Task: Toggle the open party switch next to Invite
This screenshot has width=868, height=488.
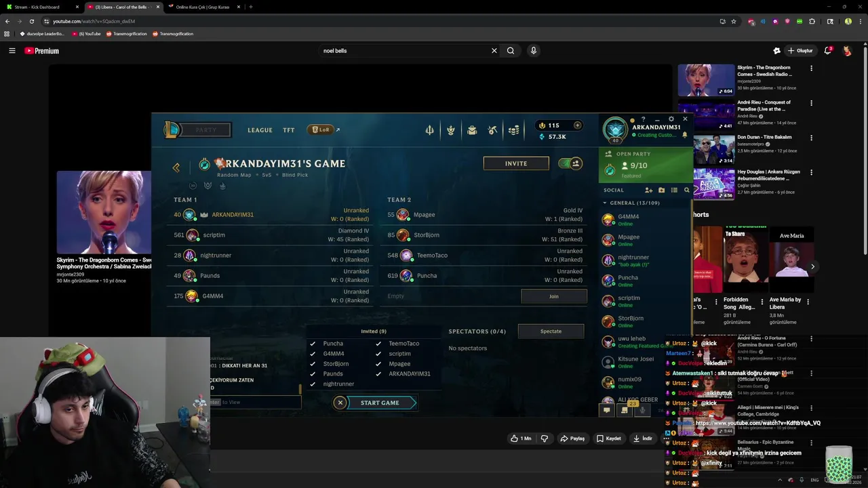Action: click(570, 163)
